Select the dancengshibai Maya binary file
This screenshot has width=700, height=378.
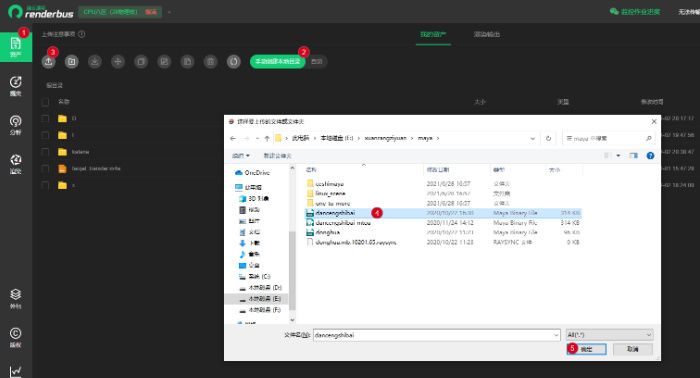coord(443,213)
